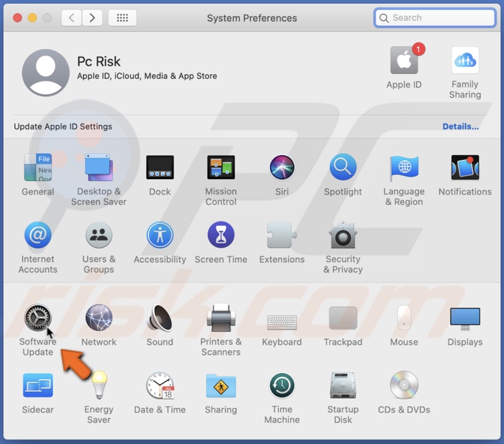504x444 pixels.
Task: Open Siri preferences
Action: click(282, 168)
